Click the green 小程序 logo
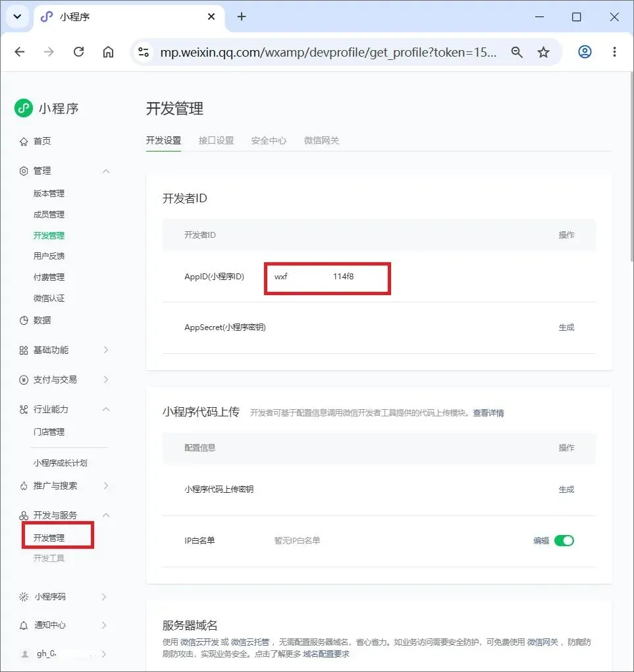 (24, 108)
